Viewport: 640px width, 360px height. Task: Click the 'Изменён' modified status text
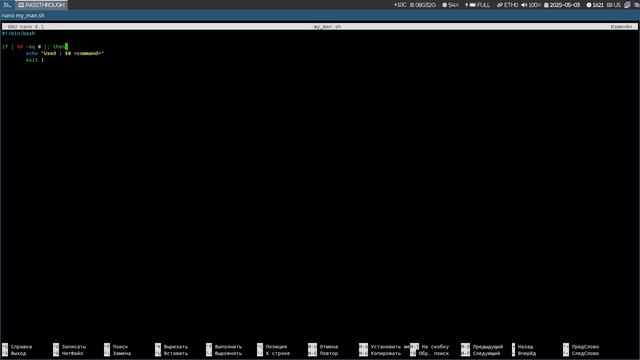coord(621,27)
